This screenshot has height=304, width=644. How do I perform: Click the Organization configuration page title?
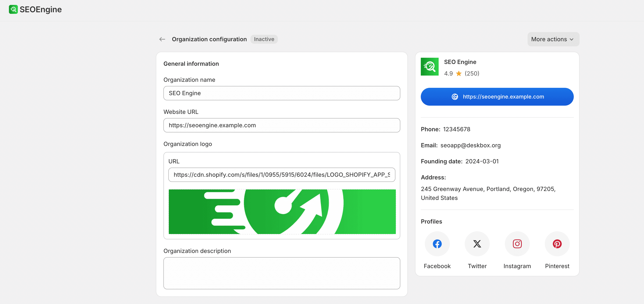click(x=209, y=39)
